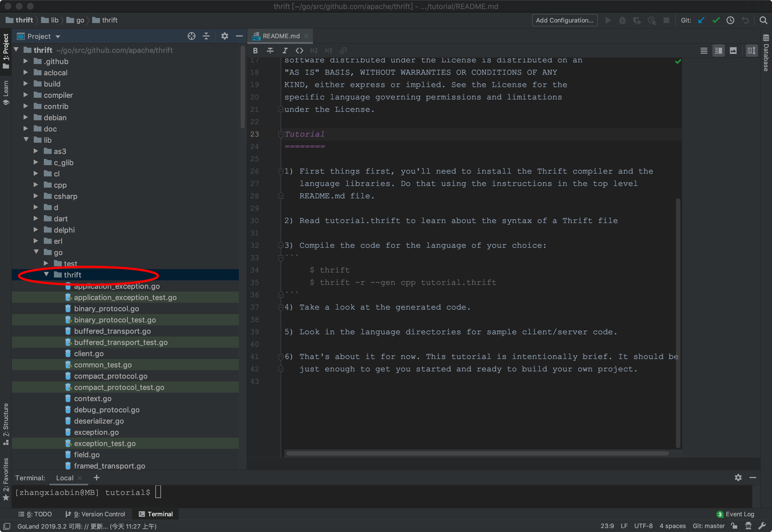Click the Debug bug icon
Image resolution: width=772 pixels, height=532 pixels.
point(622,20)
